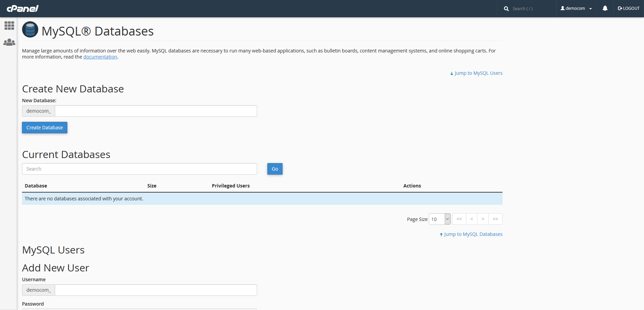Log out using the LOGOUT button

pos(628,8)
